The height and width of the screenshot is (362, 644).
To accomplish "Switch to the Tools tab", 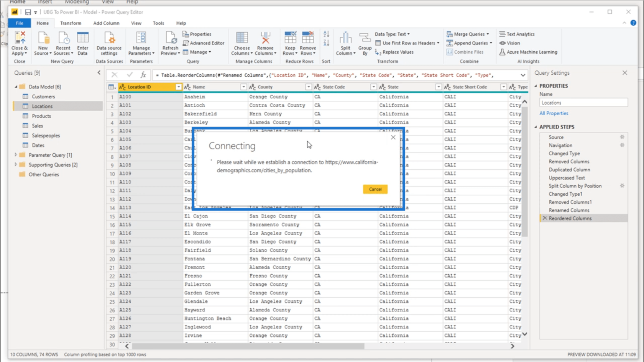I will 158,23.
